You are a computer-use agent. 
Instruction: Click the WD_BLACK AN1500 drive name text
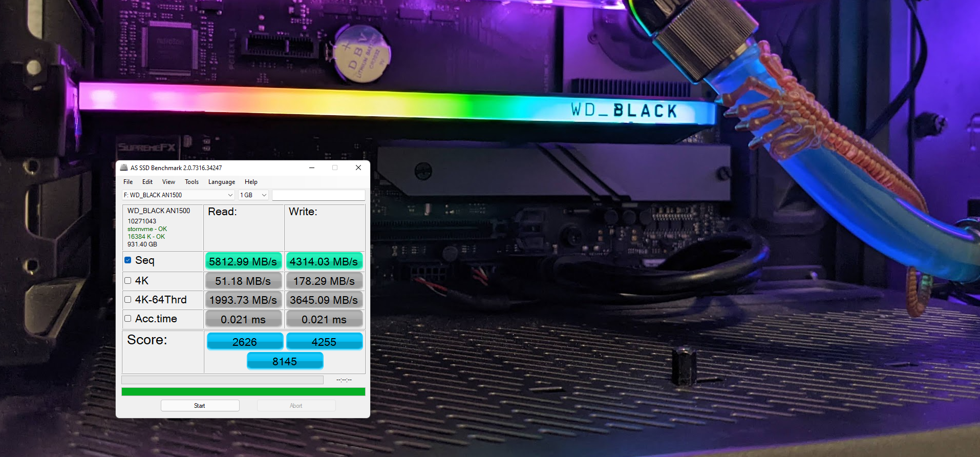tap(159, 211)
